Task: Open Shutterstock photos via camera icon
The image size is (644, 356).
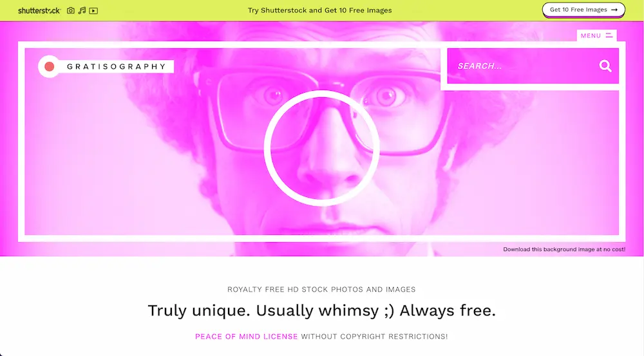Action: tap(71, 11)
